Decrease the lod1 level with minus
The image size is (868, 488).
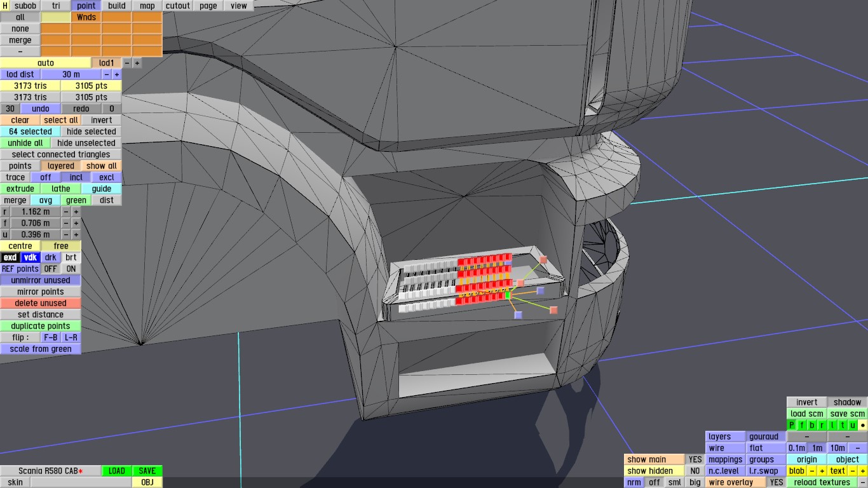(127, 63)
